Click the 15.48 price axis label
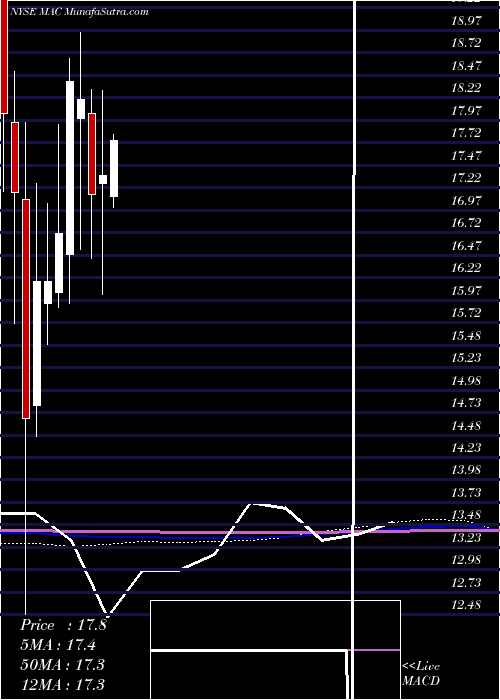 pyautogui.click(x=466, y=335)
